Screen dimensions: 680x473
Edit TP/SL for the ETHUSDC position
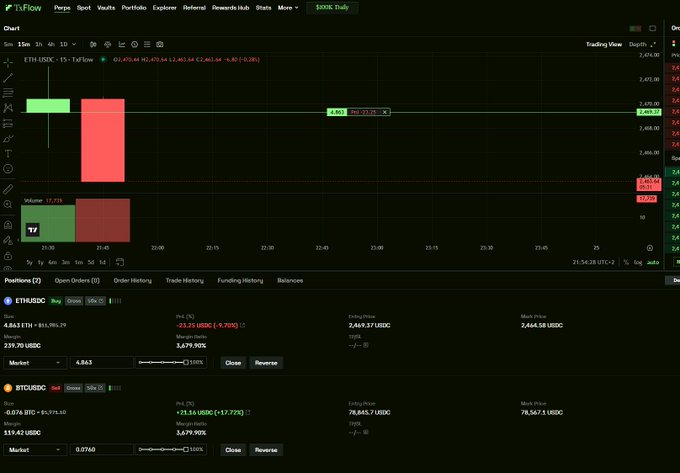(366, 345)
